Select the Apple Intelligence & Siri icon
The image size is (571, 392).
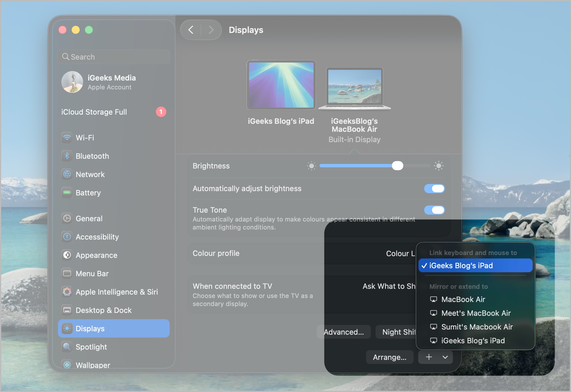coord(67,292)
